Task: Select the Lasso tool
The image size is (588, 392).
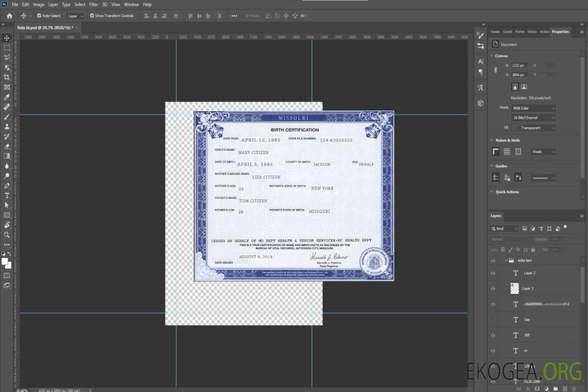Action: pos(7,57)
